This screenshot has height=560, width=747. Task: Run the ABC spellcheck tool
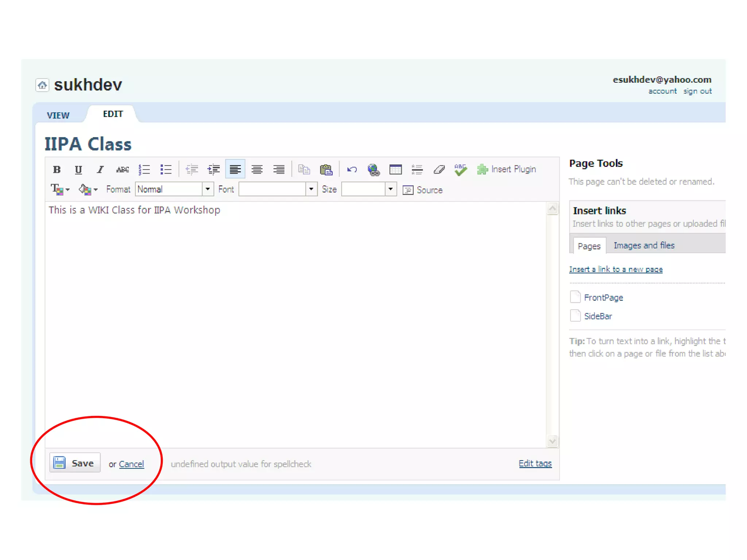[460, 170]
